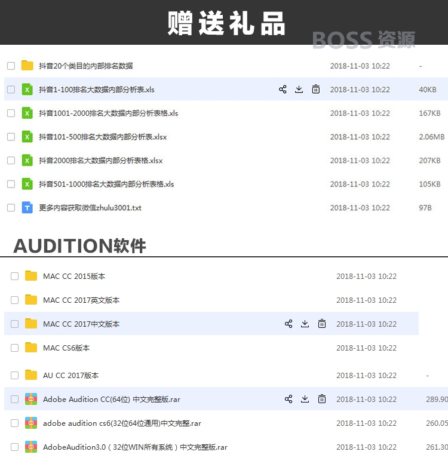Click folder icon of MAC CC 2017中文版本
The width and height of the screenshot is (448, 476).
[x=31, y=324]
